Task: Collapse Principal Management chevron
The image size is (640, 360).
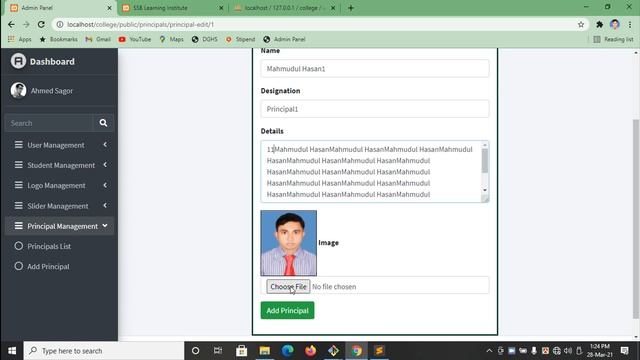Action: (x=105, y=225)
